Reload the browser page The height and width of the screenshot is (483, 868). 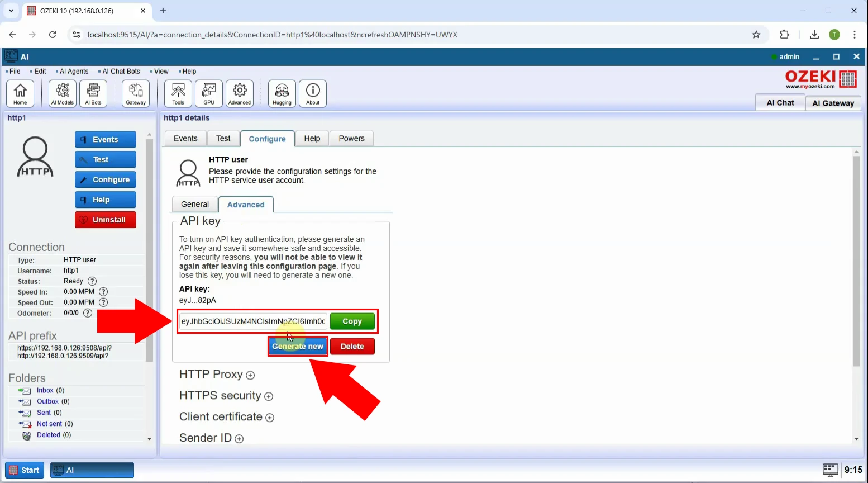click(53, 35)
